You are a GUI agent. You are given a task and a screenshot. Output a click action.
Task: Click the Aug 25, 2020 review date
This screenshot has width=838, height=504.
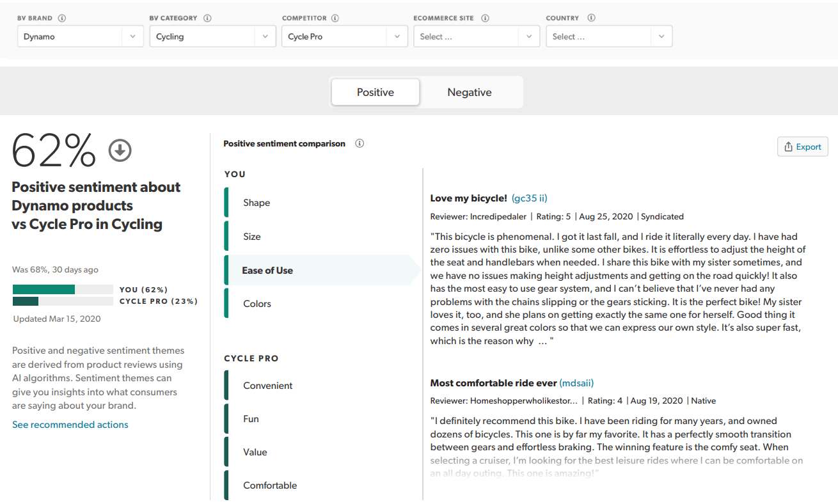(x=607, y=217)
